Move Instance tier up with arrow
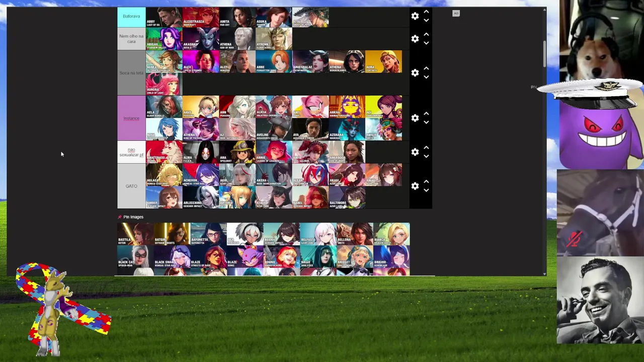The width and height of the screenshot is (644, 362). point(426,114)
